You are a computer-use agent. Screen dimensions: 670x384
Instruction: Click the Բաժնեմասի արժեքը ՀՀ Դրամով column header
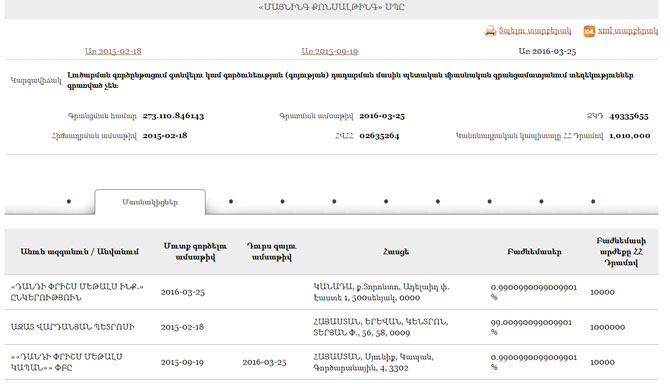coord(621,252)
